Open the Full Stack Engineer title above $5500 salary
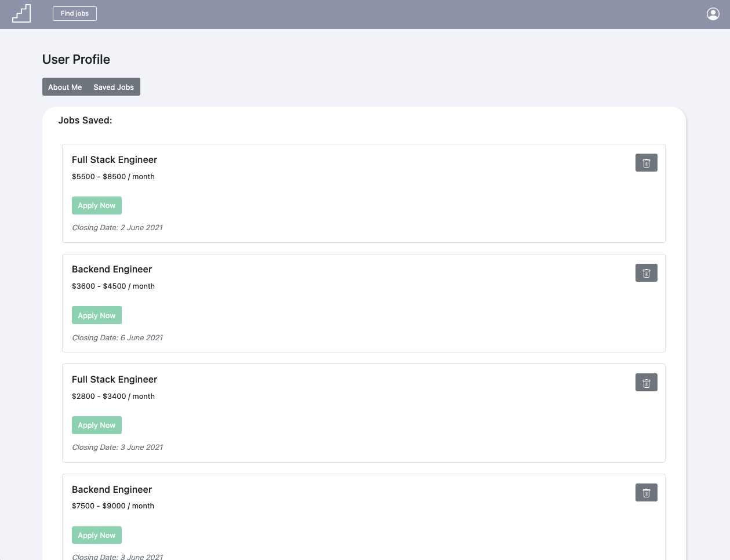This screenshot has width=730, height=560. [115, 160]
